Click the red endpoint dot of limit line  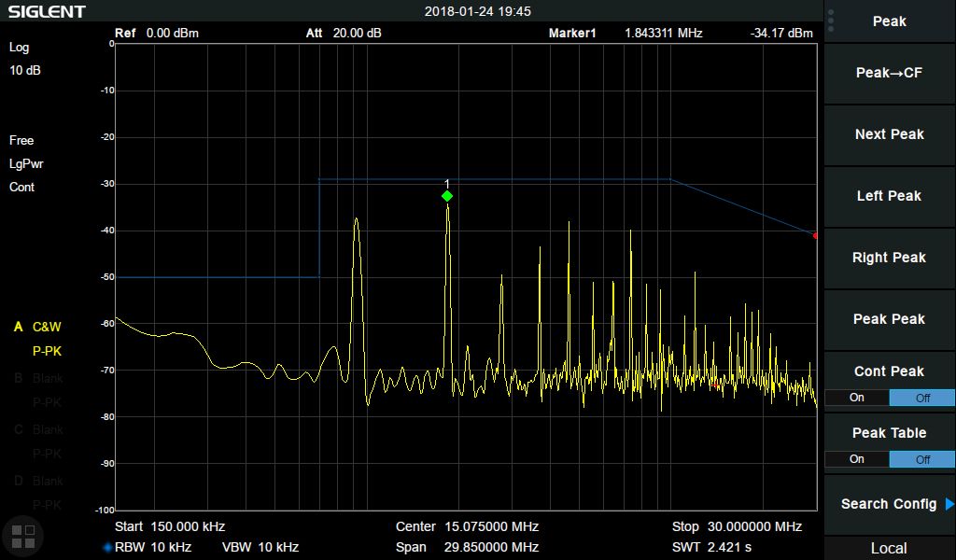point(815,235)
